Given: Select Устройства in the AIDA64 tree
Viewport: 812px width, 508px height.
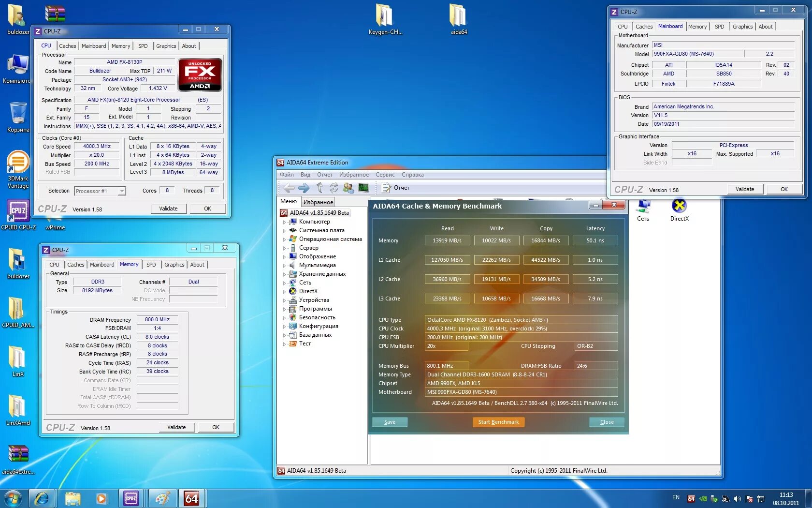Looking at the screenshot, I should (x=314, y=300).
